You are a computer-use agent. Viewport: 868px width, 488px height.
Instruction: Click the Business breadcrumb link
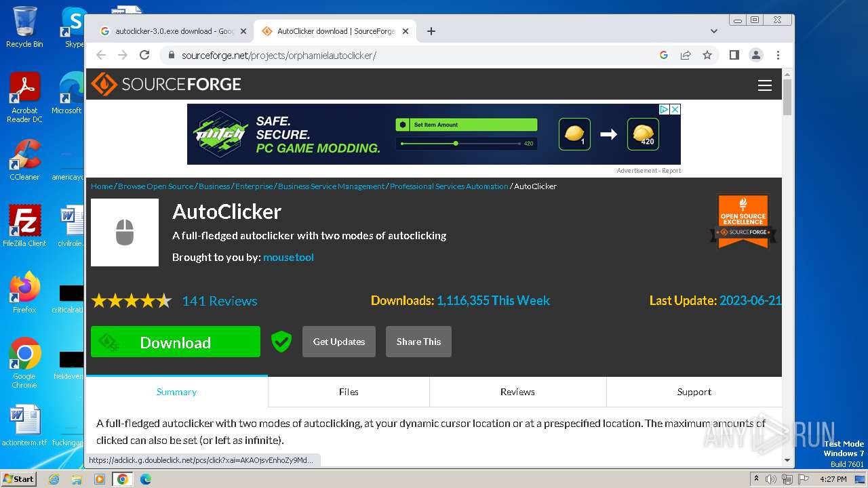coord(214,186)
